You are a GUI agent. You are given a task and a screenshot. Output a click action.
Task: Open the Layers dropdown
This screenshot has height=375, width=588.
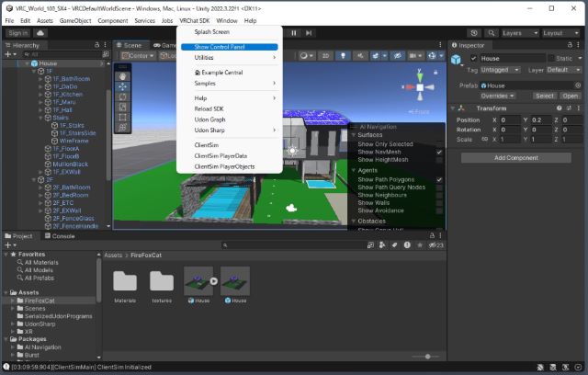pyautogui.click(x=520, y=33)
